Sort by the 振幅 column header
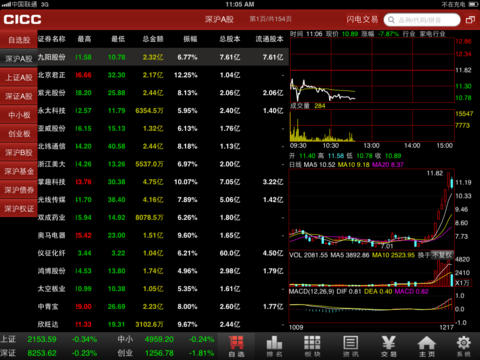The width and height of the screenshot is (480, 360). (190, 39)
